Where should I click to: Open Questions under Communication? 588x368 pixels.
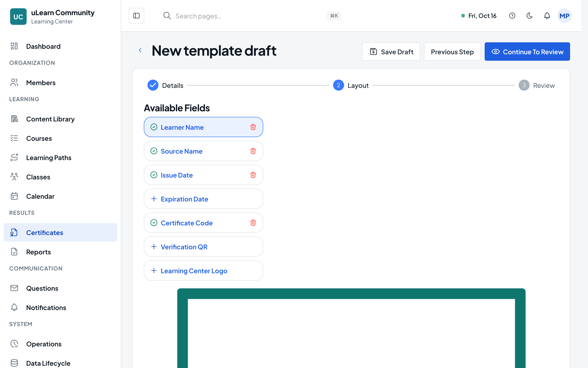tap(60, 288)
